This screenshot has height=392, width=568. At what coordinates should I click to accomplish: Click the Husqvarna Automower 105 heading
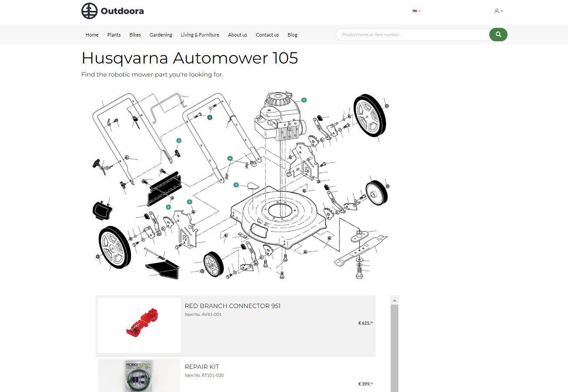(x=190, y=58)
